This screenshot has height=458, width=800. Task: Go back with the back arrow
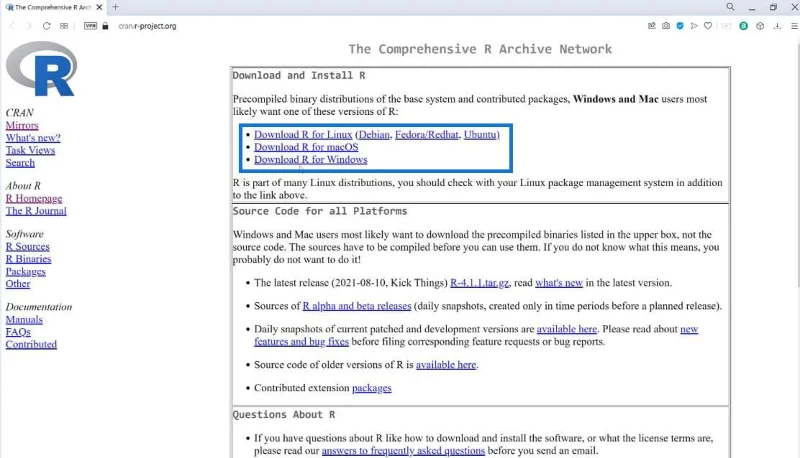click(x=12, y=26)
